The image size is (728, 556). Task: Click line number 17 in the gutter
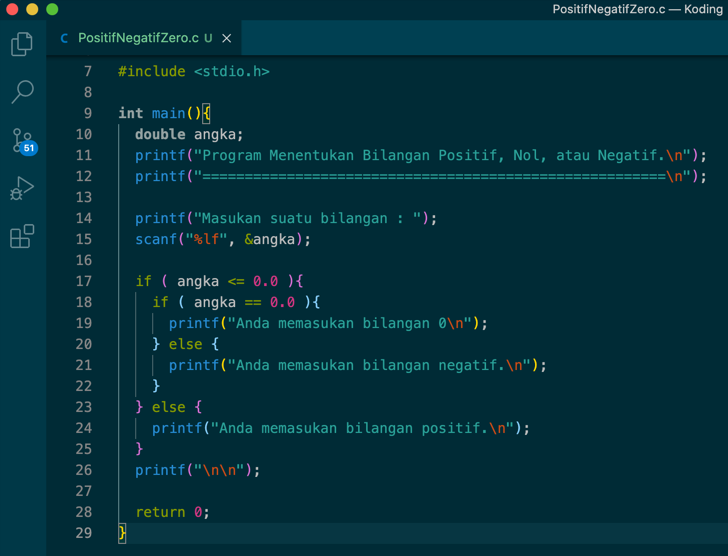tap(83, 281)
